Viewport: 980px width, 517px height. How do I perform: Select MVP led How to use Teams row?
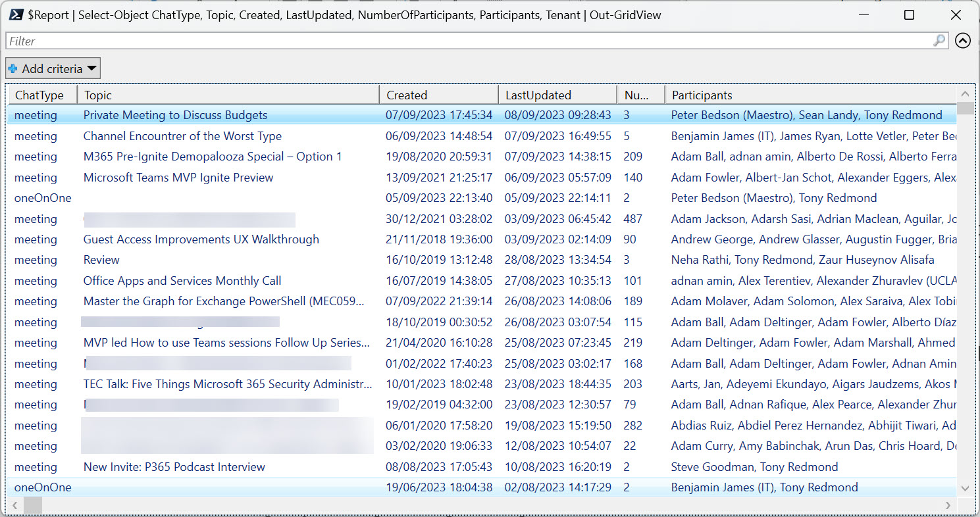[482, 343]
